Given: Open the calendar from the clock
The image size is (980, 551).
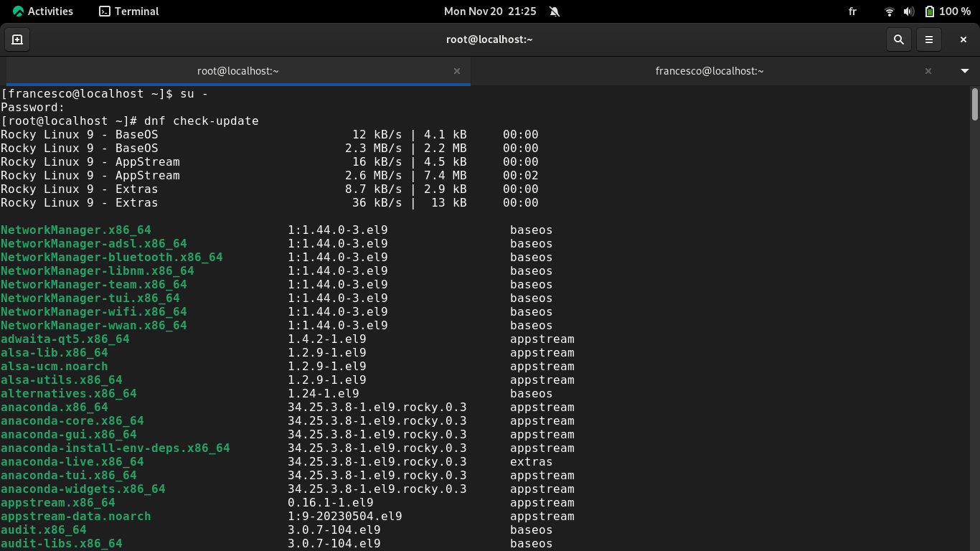Looking at the screenshot, I should (490, 11).
